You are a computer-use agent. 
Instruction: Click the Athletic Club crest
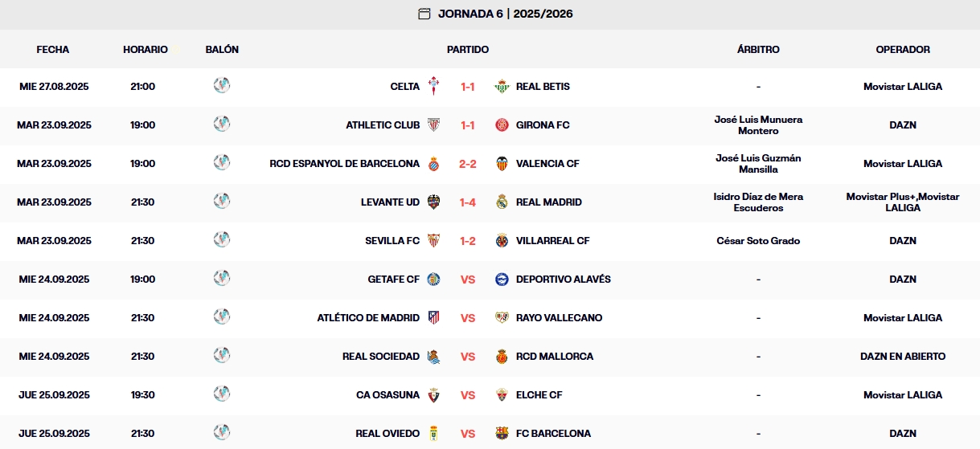pyautogui.click(x=434, y=124)
